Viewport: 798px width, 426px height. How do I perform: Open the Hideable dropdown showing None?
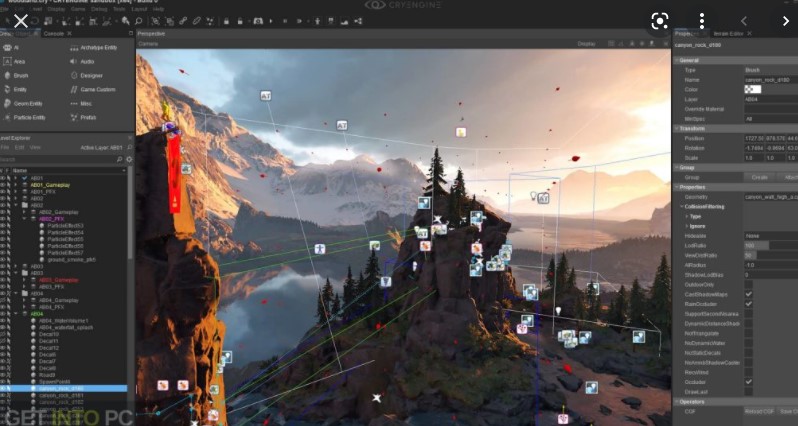pos(771,236)
